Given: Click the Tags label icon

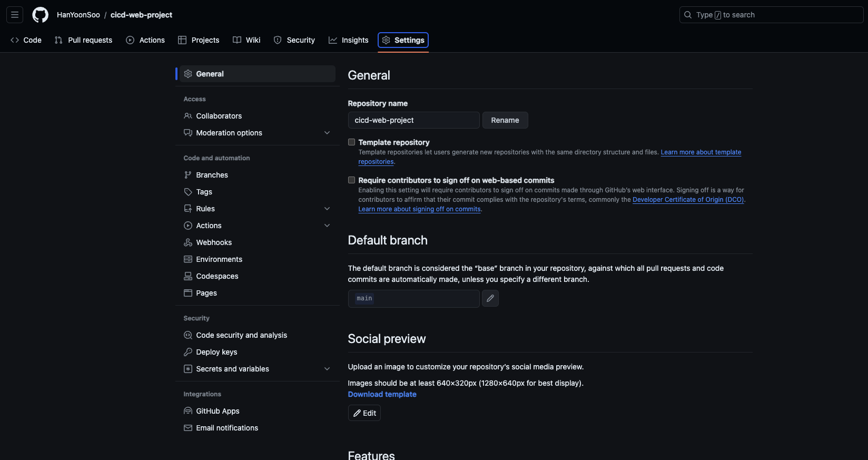Looking at the screenshot, I should (188, 192).
